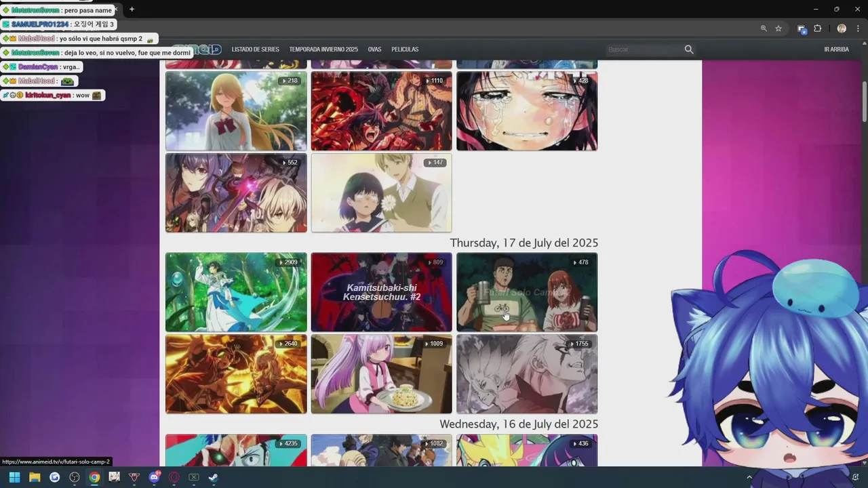Open the thumbnail with 2909 views
The image size is (868, 488).
click(236, 292)
